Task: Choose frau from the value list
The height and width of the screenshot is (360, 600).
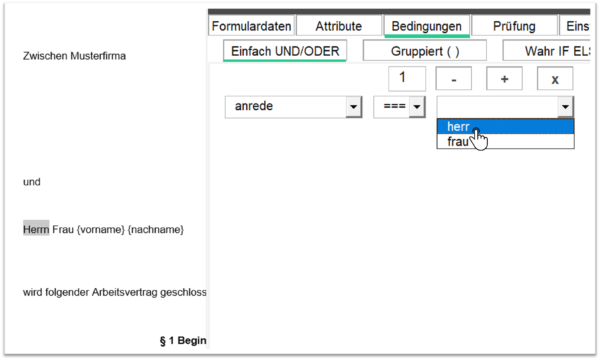Action: [x=505, y=141]
